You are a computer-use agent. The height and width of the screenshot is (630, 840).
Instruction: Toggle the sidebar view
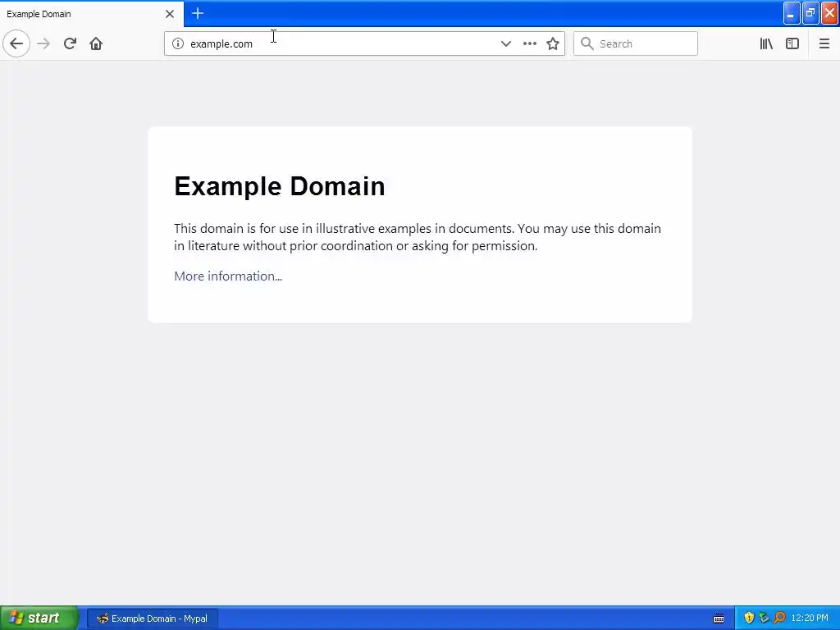pos(792,43)
